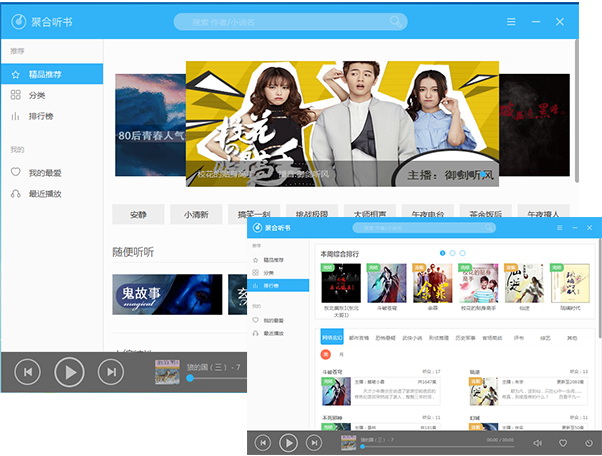Select the 月 monthly filter
602x456 pixels.
pyautogui.click(x=341, y=354)
